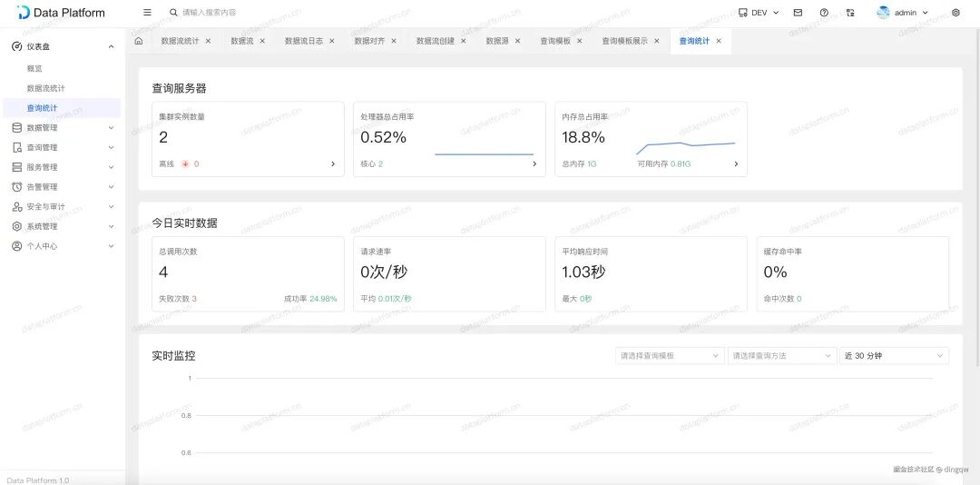Viewport: 980px width, 485px height.
Task: Expand the 安全与审计 menu
Action: [x=63, y=206]
